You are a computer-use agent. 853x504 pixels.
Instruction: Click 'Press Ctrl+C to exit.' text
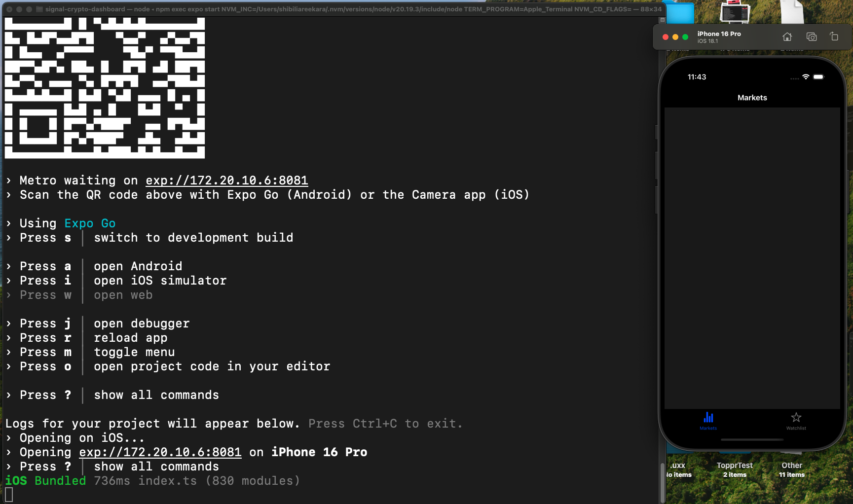click(385, 424)
